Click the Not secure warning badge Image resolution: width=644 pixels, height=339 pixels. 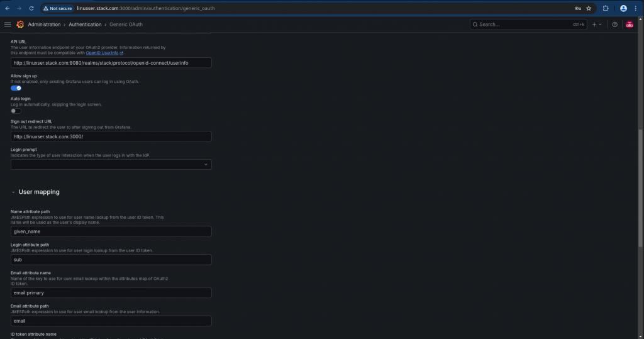[x=57, y=8]
